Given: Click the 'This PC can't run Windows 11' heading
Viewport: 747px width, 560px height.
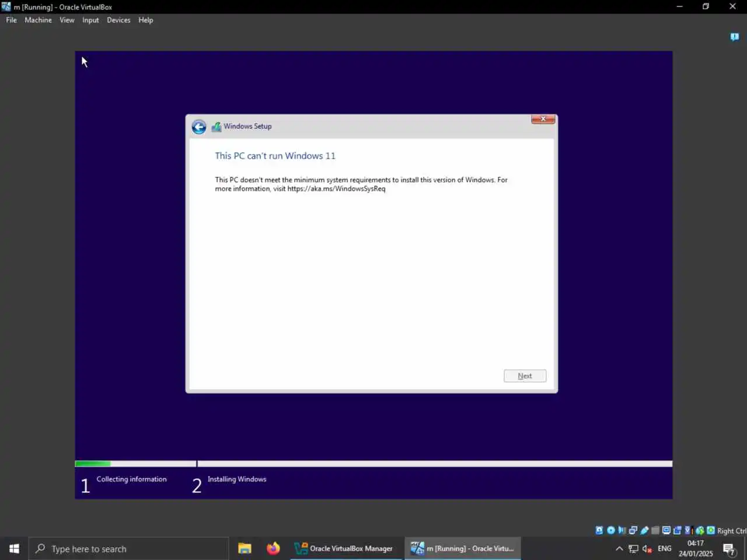Looking at the screenshot, I should click(275, 156).
